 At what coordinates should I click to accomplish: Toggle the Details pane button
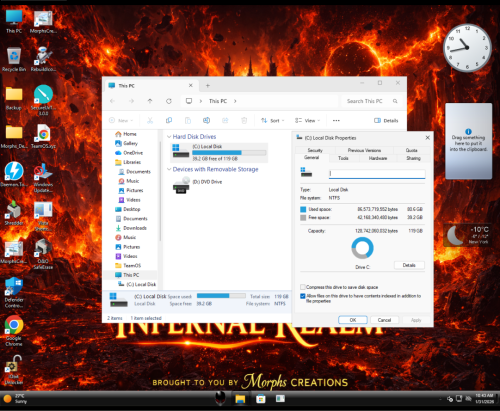click(x=386, y=121)
